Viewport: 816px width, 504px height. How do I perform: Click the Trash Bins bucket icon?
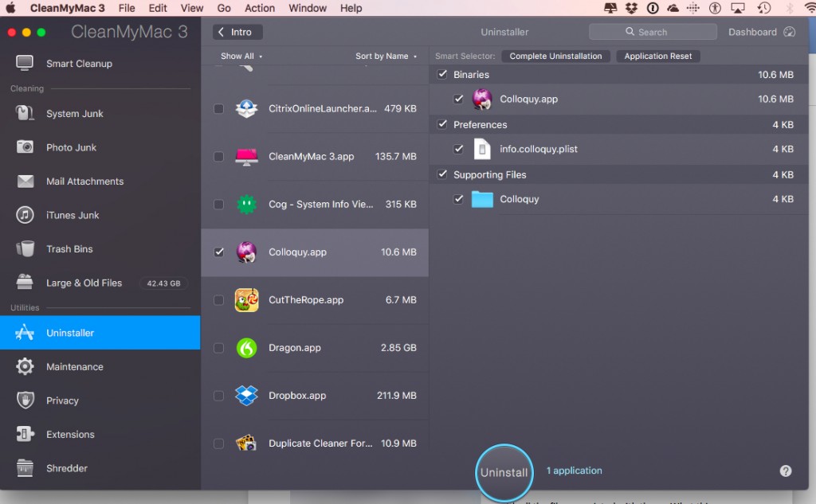pyautogui.click(x=25, y=248)
